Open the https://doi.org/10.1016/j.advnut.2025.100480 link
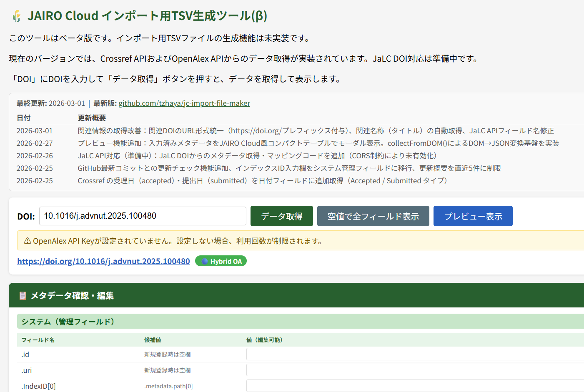Image resolution: width=584 pixels, height=392 pixels. click(103, 261)
